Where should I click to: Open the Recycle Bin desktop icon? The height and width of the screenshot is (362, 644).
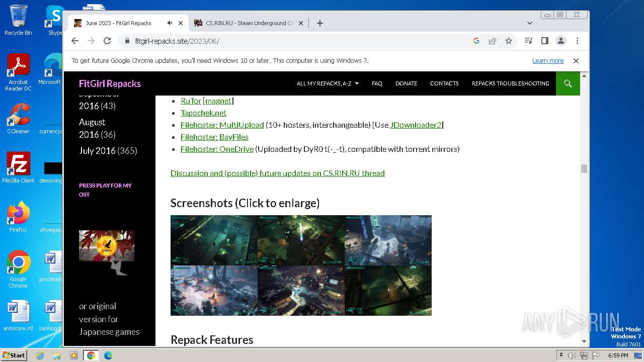[x=18, y=20]
